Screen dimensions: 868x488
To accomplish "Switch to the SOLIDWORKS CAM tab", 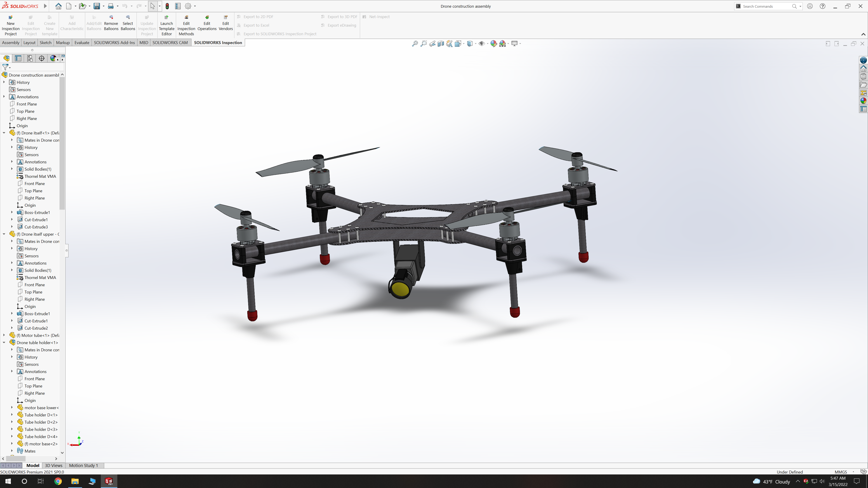I will coord(170,42).
